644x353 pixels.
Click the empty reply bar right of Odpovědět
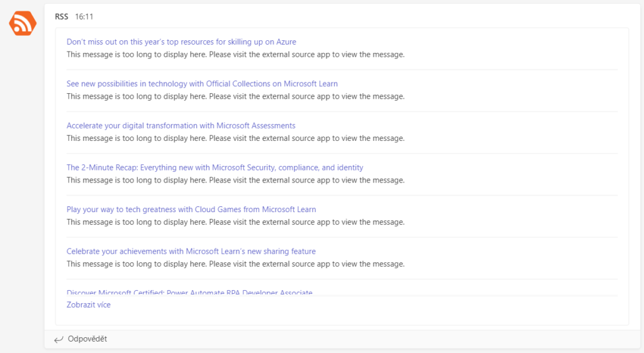(377, 339)
